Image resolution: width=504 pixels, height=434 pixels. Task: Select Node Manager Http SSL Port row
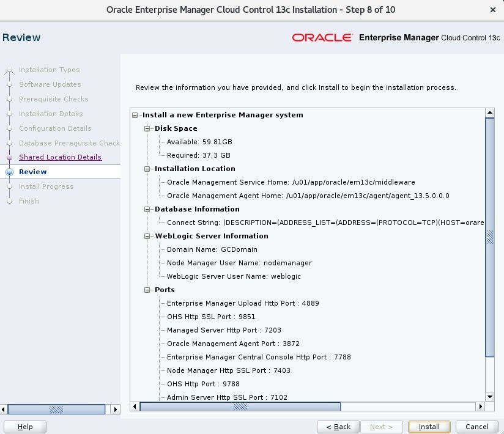coord(229,371)
